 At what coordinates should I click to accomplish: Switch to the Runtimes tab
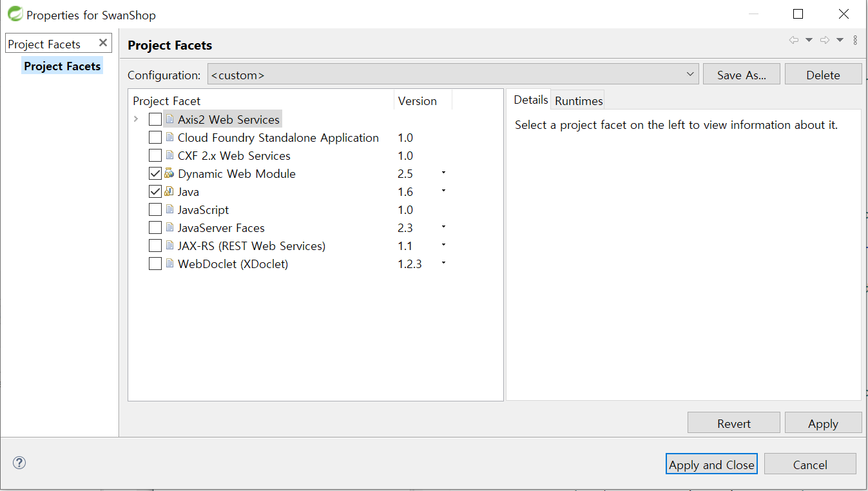pos(579,101)
